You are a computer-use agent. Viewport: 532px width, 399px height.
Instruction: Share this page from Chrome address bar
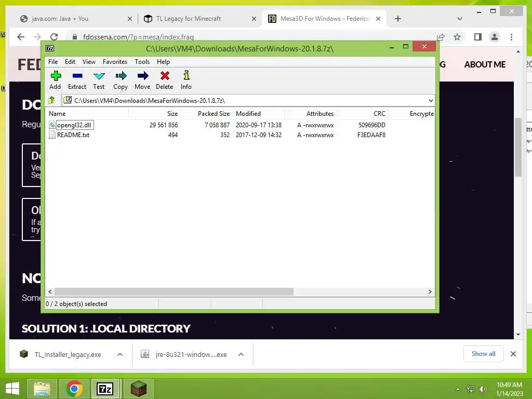pyautogui.click(x=441, y=37)
